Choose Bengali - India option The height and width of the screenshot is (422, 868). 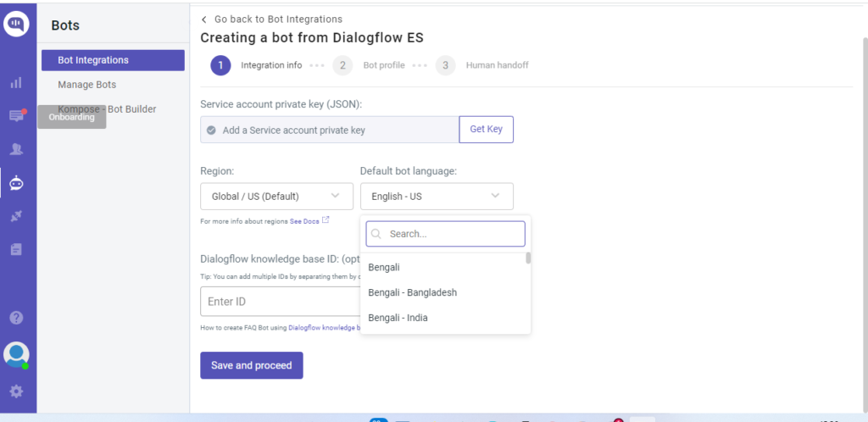444,318
